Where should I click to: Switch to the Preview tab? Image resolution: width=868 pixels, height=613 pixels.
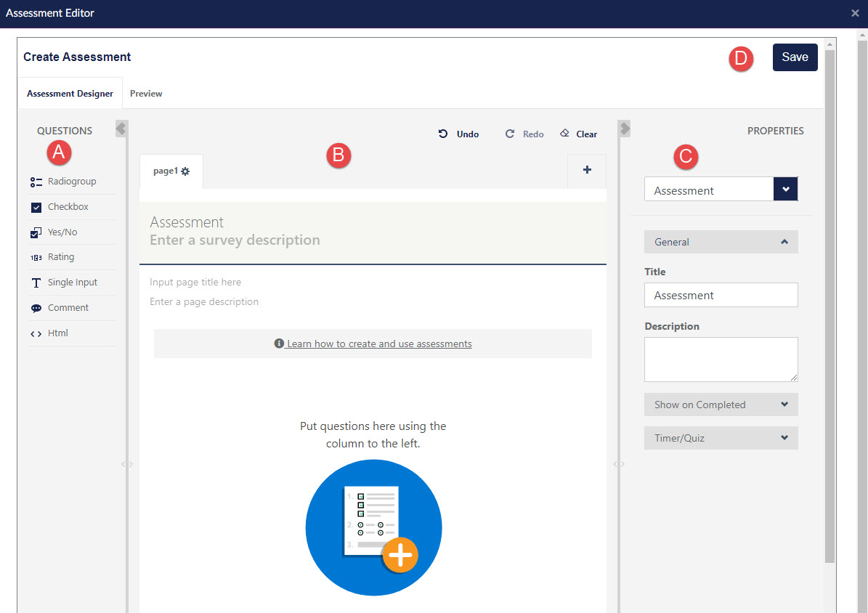[x=146, y=94]
